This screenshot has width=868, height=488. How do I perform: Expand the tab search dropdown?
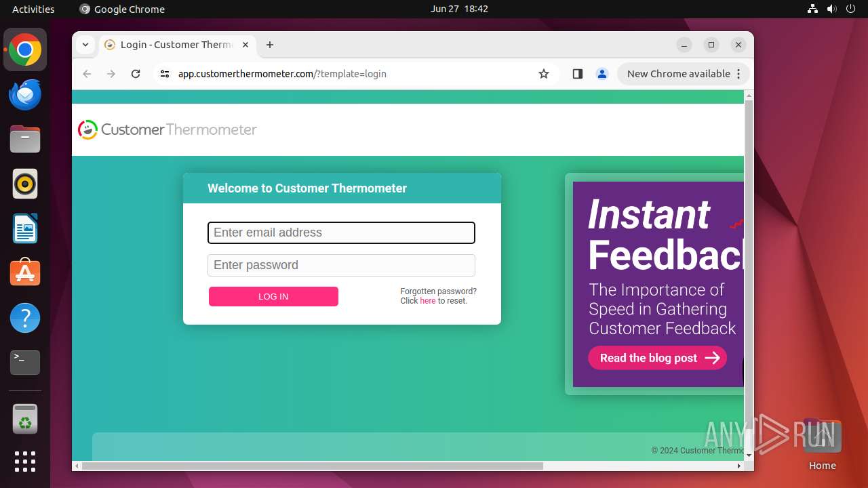pyautogui.click(x=85, y=45)
